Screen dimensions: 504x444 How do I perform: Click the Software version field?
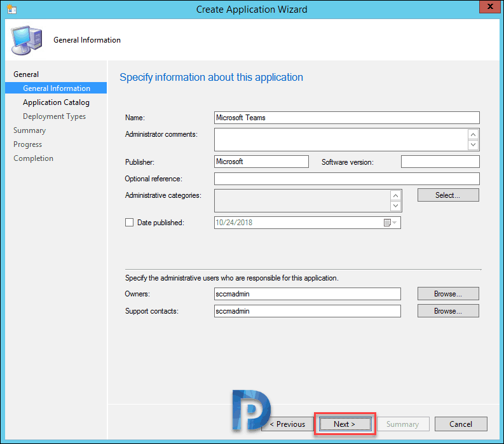440,162
